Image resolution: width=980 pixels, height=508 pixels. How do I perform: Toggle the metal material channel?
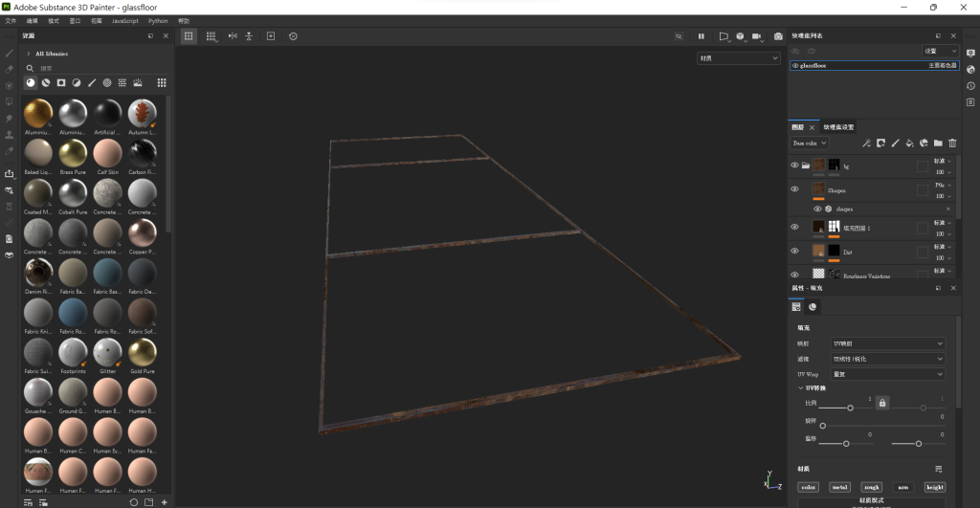(x=839, y=487)
